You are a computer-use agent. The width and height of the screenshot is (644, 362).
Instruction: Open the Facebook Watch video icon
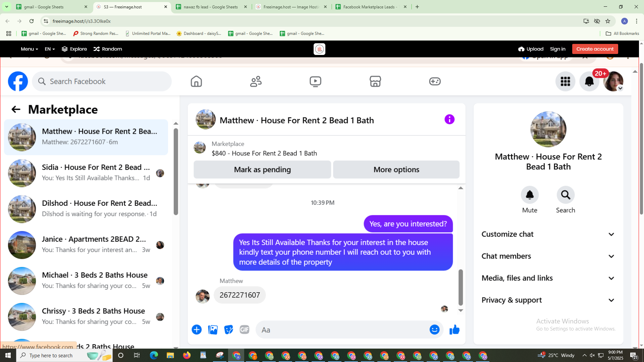[x=315, y=81]
